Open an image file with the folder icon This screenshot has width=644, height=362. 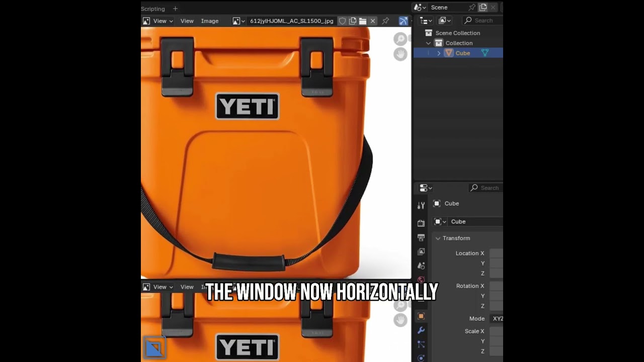click(x=363, y=21)
